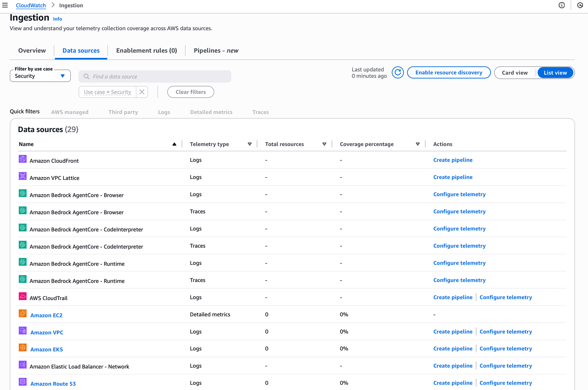Switch to List view
The width and height of the screenshot is (588, 390).
click(555, 73)
